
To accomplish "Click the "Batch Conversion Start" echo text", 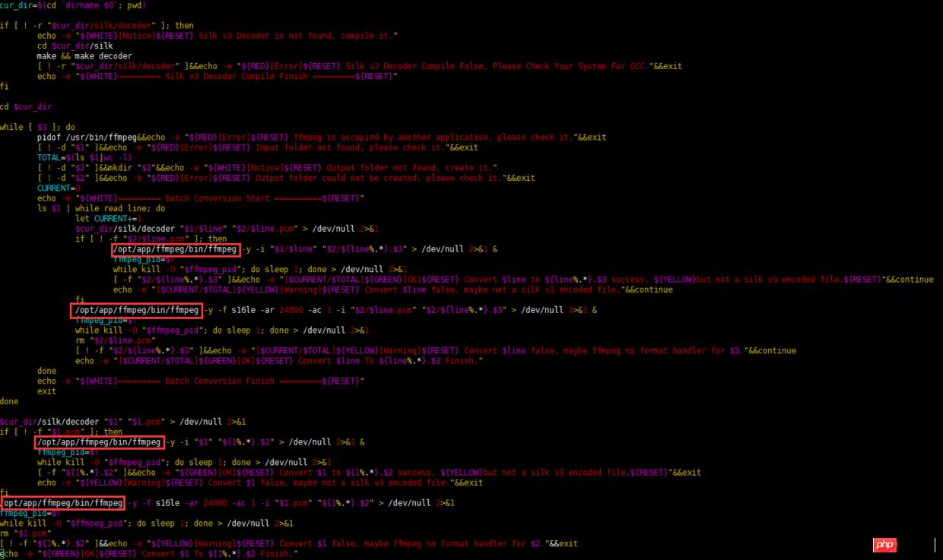I will coord(217,198).
